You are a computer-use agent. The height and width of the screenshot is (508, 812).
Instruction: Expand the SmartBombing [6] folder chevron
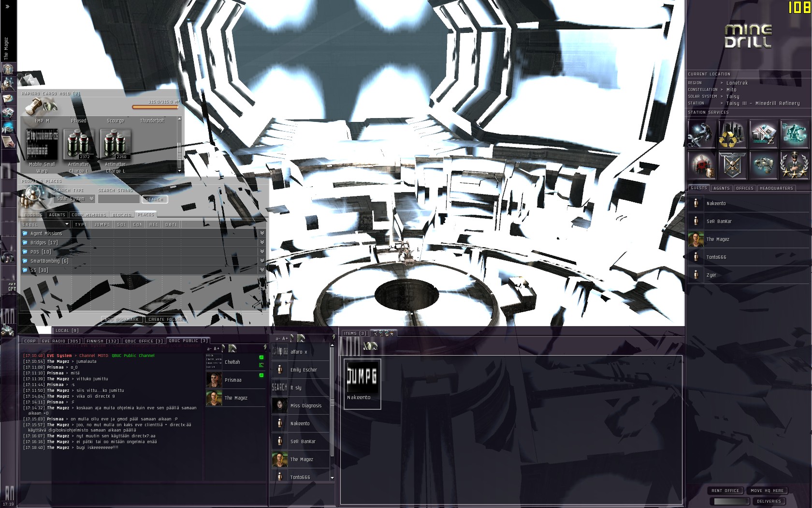pos(262,261)
